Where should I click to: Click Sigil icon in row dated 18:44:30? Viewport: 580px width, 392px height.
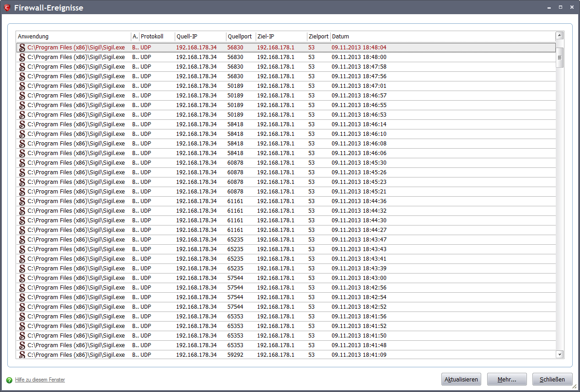(x=22, y=220)
